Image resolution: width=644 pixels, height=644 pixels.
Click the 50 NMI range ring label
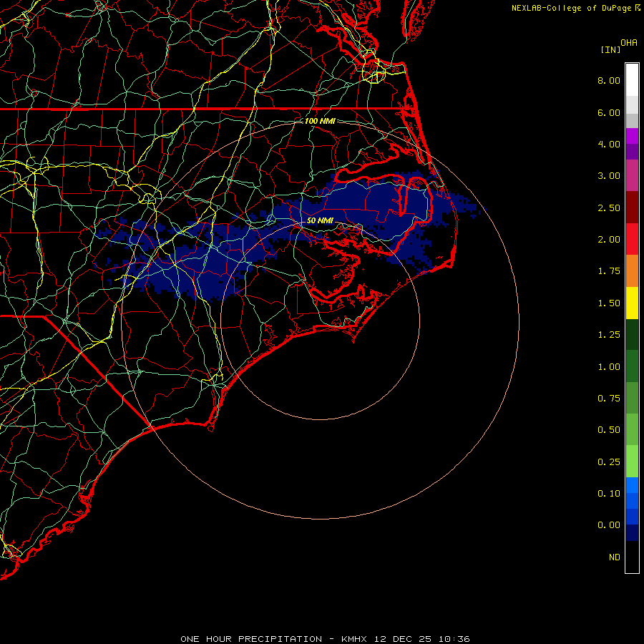320,220
